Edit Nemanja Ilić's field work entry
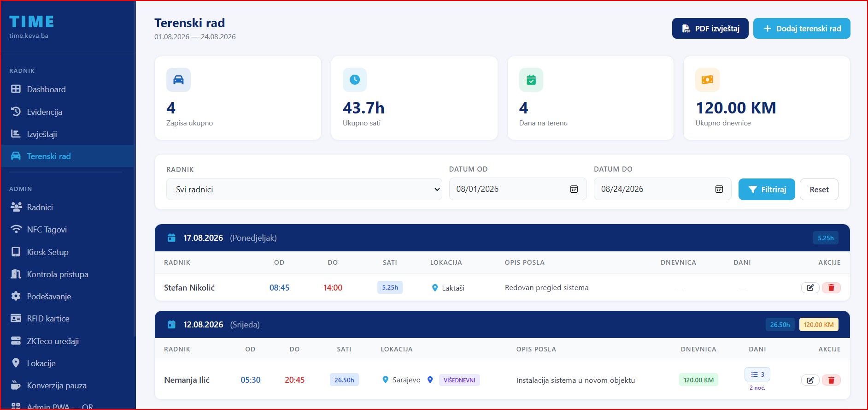 click(x=810, y=380)
